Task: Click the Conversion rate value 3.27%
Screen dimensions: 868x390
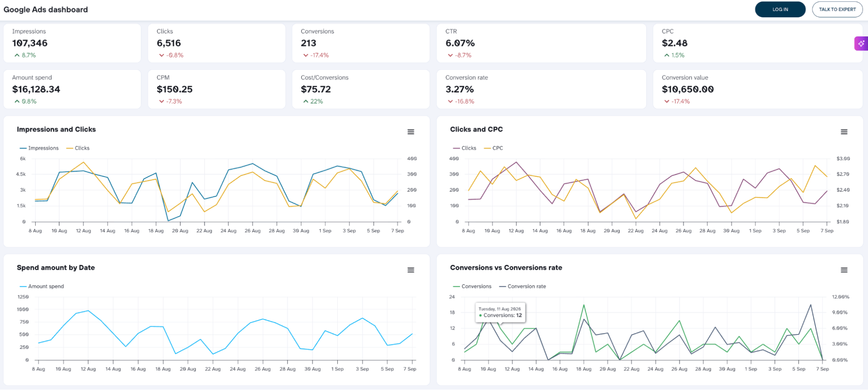Action: point(459,89)
